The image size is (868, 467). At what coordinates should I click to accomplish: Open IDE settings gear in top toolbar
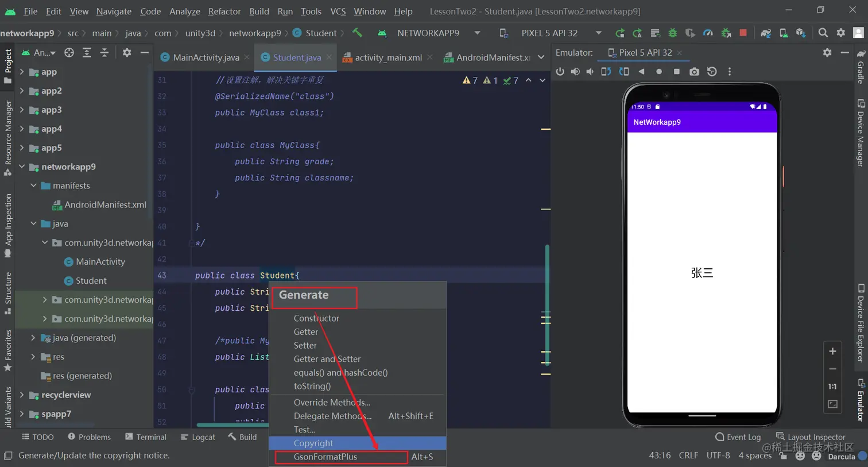pos(841,33)
